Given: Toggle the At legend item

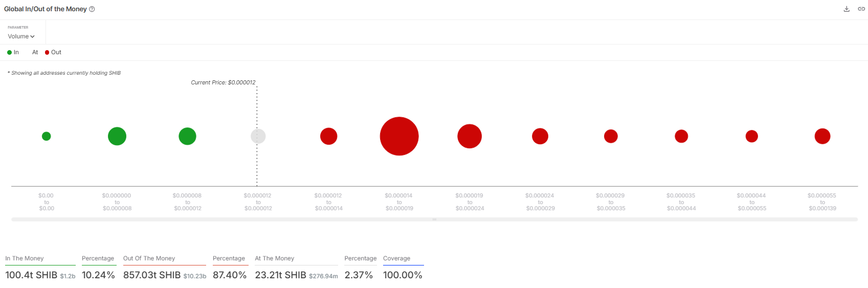Looking at the screenshot, I should (35, 52).
